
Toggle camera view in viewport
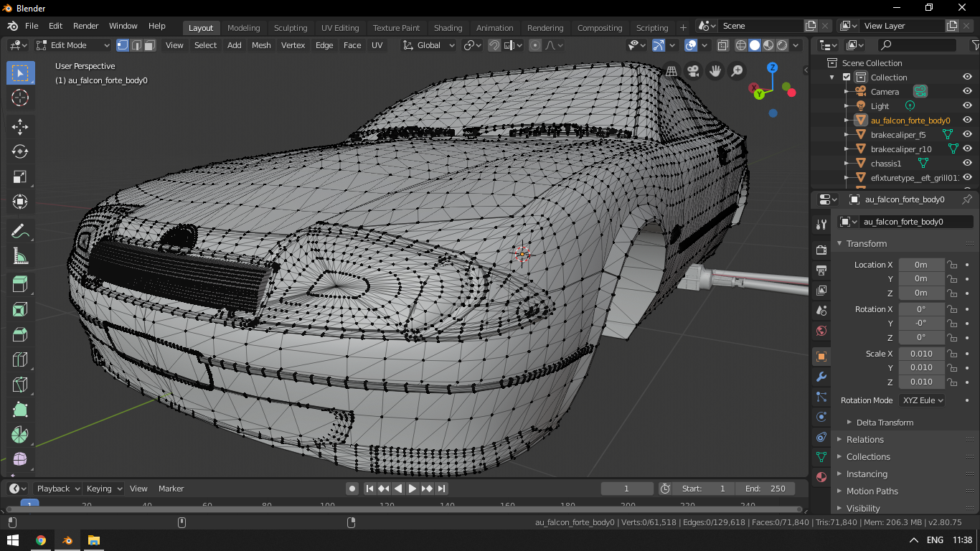coord(693,70)
